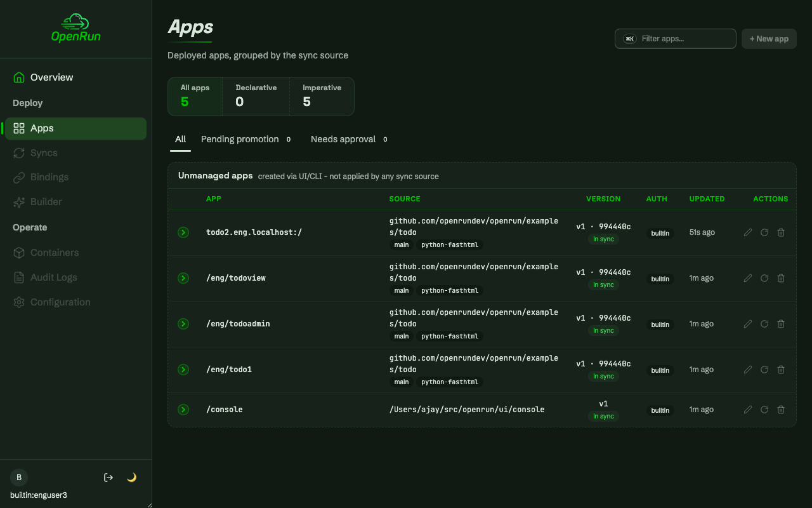Expand the /console row
The width and height of the screenshot is (812, 508).
(183, 410)
